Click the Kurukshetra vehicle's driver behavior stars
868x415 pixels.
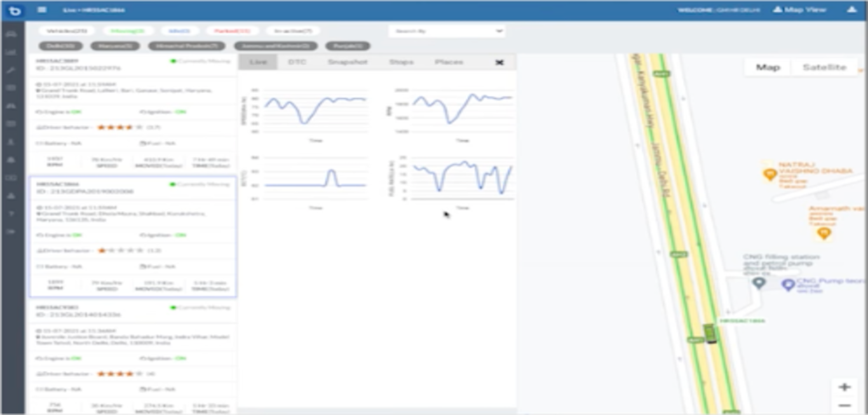[x=120, y=250]
